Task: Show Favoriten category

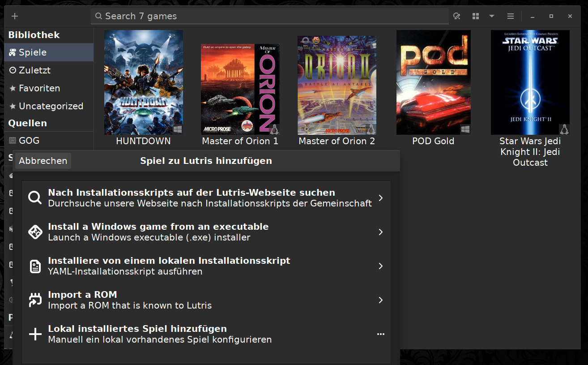Action: tap(49, 88)
